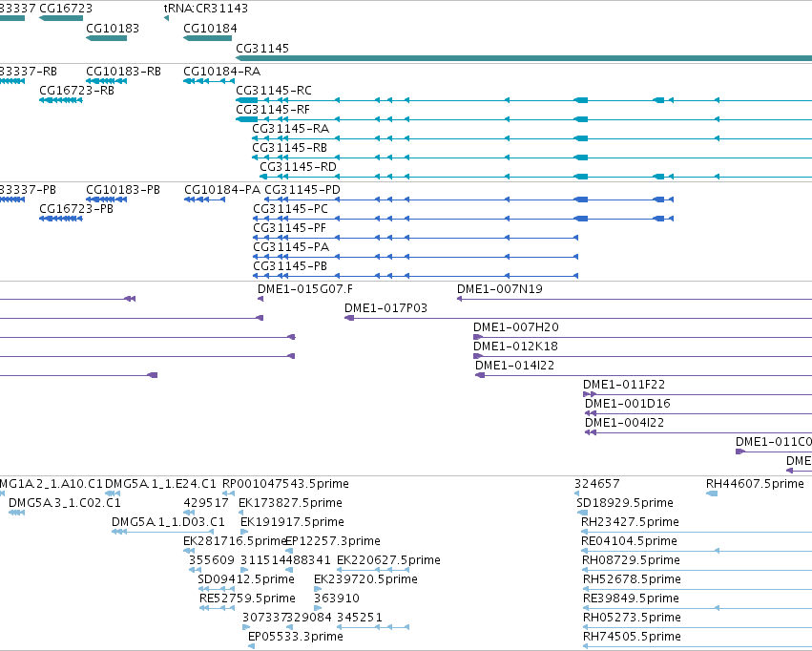Select the DME1-001D16 clone label

coord(628,404)
